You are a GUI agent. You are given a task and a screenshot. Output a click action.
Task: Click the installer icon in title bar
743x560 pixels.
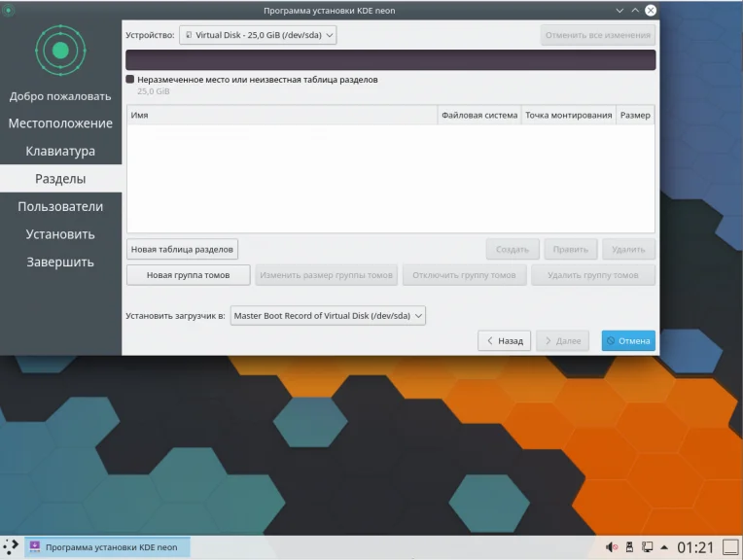pyautogui.click(x=9, y=10)
